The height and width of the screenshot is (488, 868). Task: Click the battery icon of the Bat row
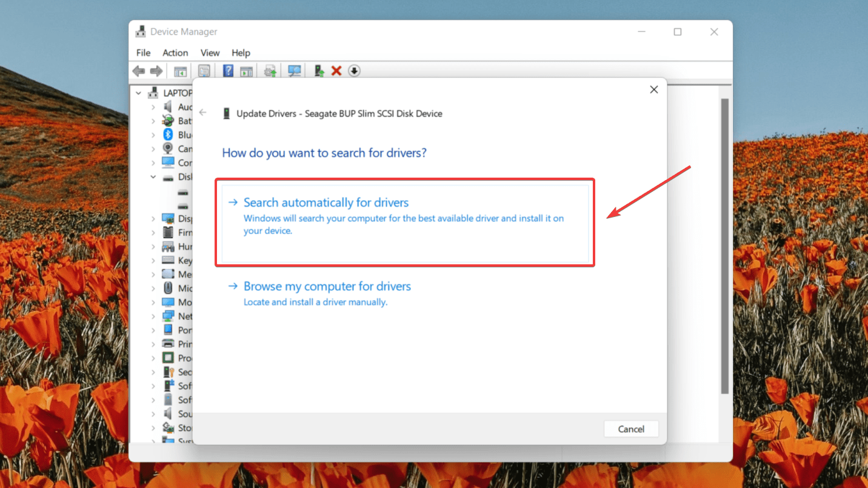tap(168, 121)
